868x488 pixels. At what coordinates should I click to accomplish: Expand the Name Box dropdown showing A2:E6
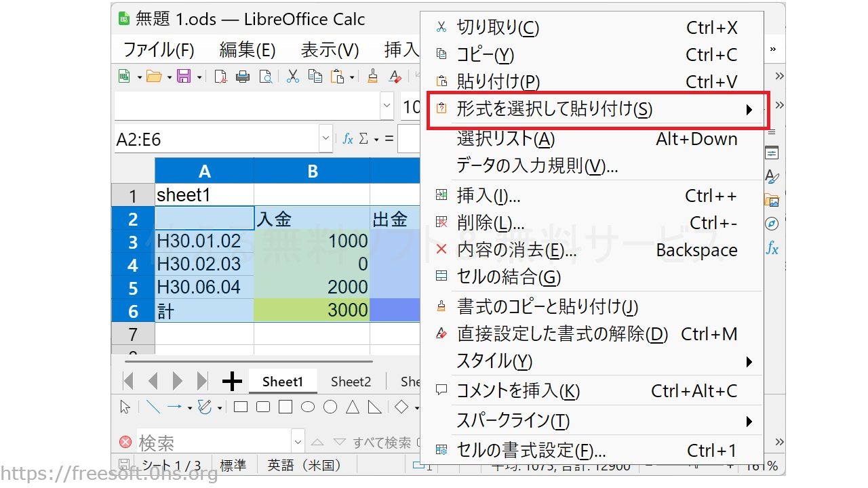point(326,139)
